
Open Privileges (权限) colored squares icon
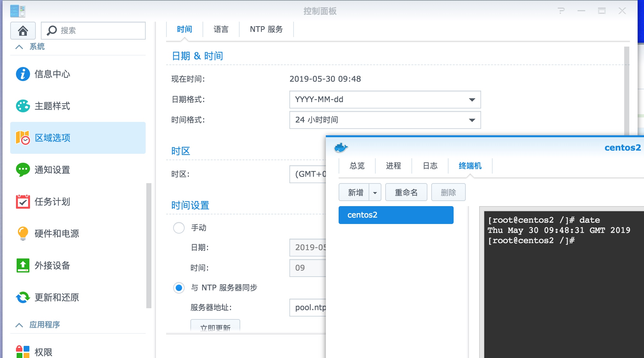(x=23, y=352)
